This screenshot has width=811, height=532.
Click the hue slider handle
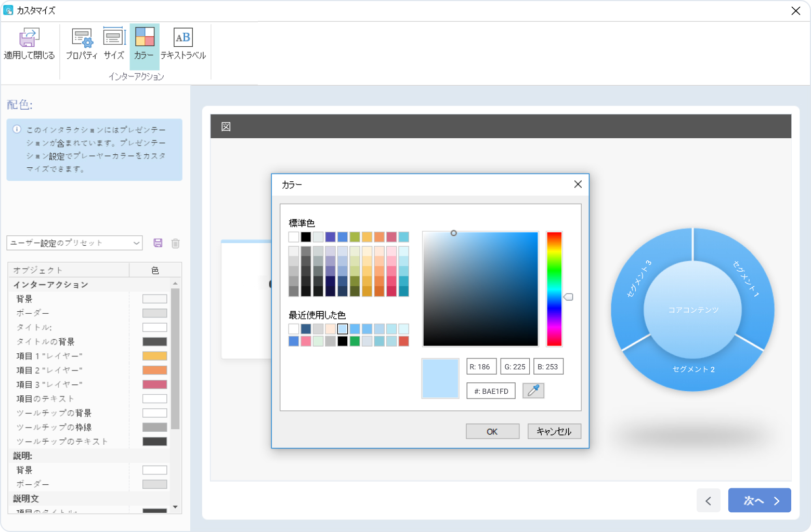pos(569,297)
